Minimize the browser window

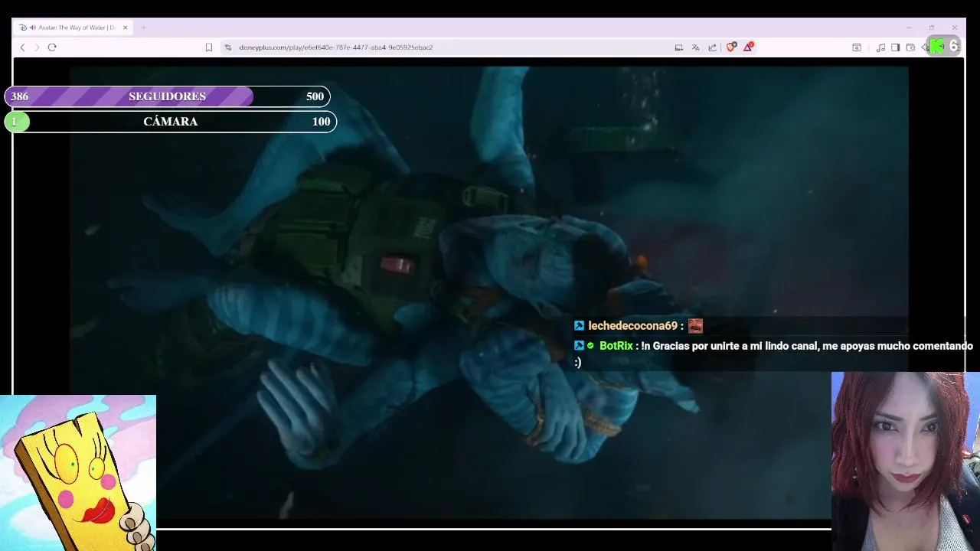coord(909,28)
